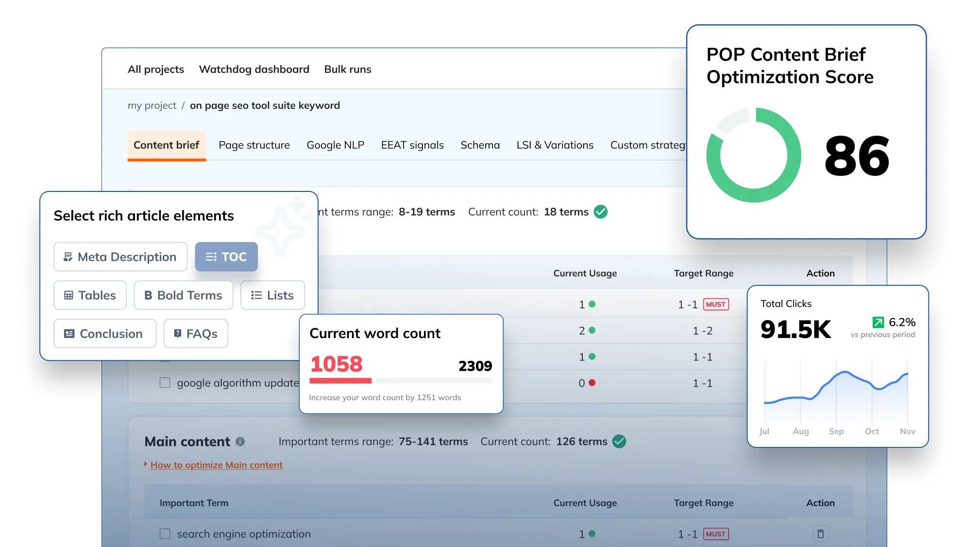This screenshot has height=547, width=980.
Task: Click the green trend arrow by 6.2%
Action: coord(878,322)
